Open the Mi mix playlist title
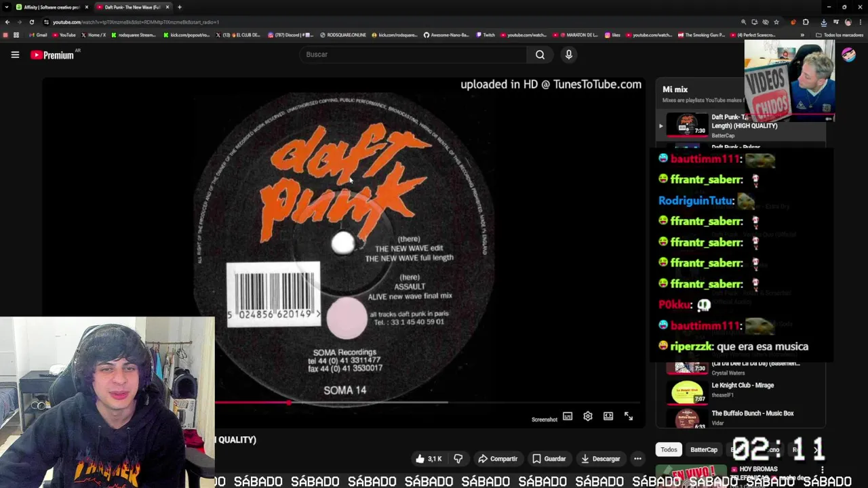 click(x=675, y=89)
